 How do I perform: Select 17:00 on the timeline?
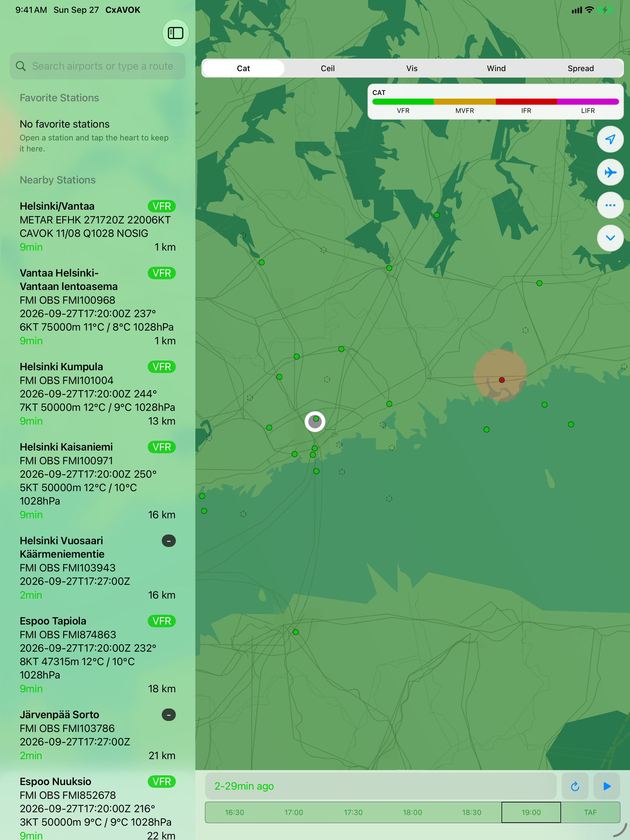click(x=294, y=812)
